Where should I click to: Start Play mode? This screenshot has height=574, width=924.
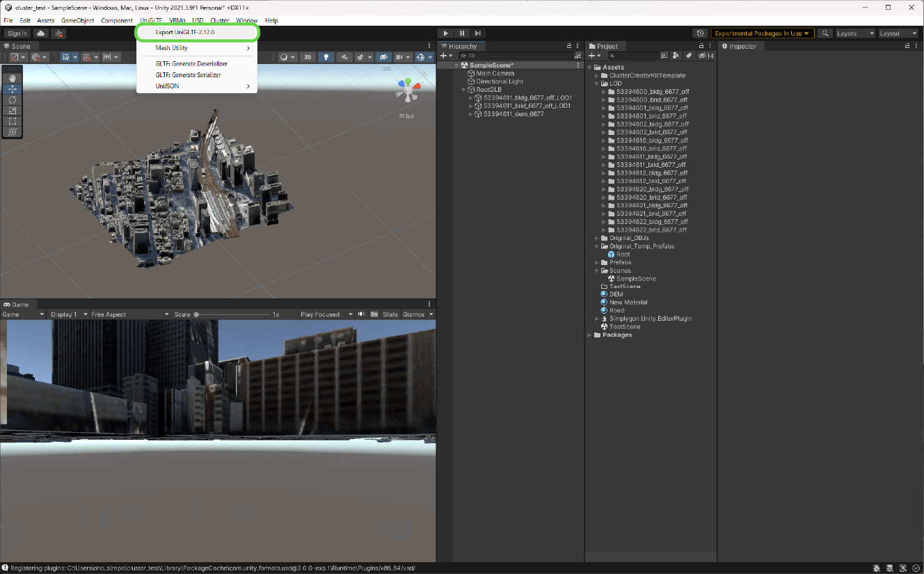(445, 33)
